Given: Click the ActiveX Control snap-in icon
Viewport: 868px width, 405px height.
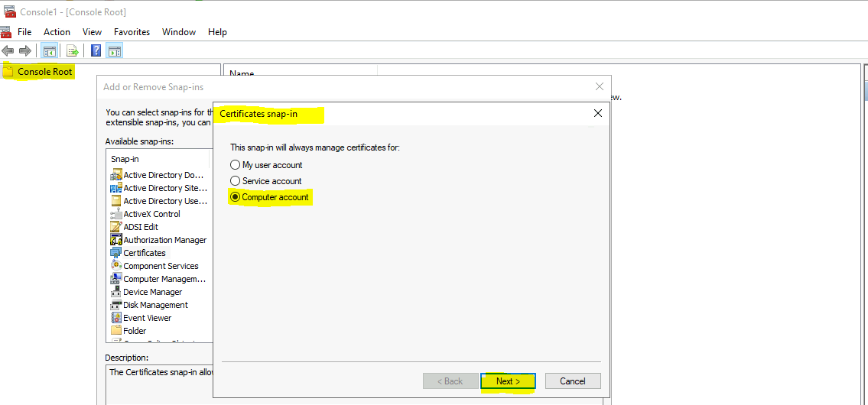Looking at the screenshot, I should (x=116, y=214).
